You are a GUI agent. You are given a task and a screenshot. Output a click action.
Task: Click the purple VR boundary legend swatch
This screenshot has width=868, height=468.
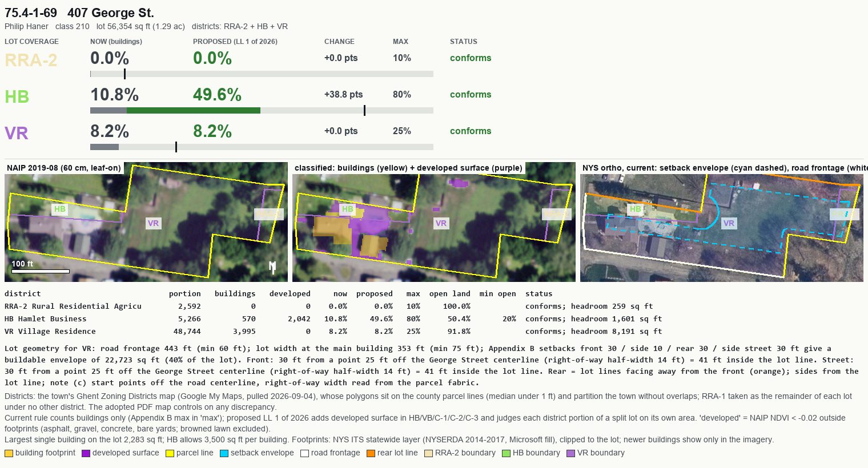pyautogui.click(x=570, y=453)
